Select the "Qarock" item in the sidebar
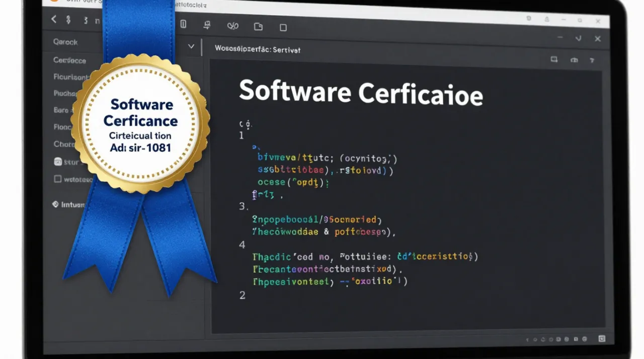644x359 pixels. pos(65,42)
